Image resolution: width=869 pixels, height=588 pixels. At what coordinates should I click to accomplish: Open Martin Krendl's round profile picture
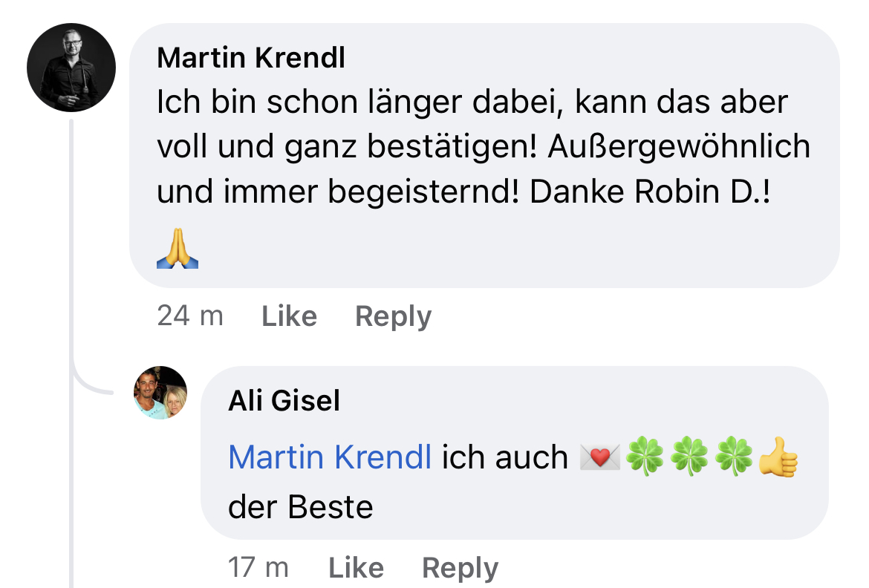(71, 68)
